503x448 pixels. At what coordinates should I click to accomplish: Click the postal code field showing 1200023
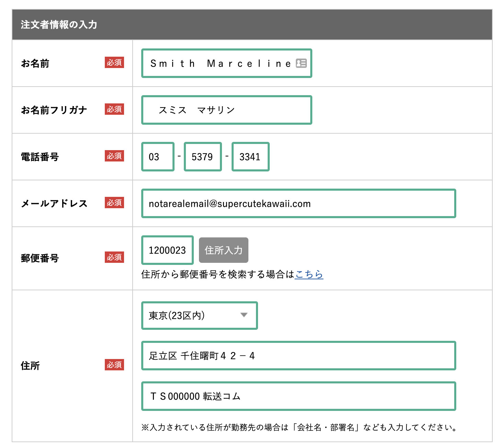[x=167, y=250]
